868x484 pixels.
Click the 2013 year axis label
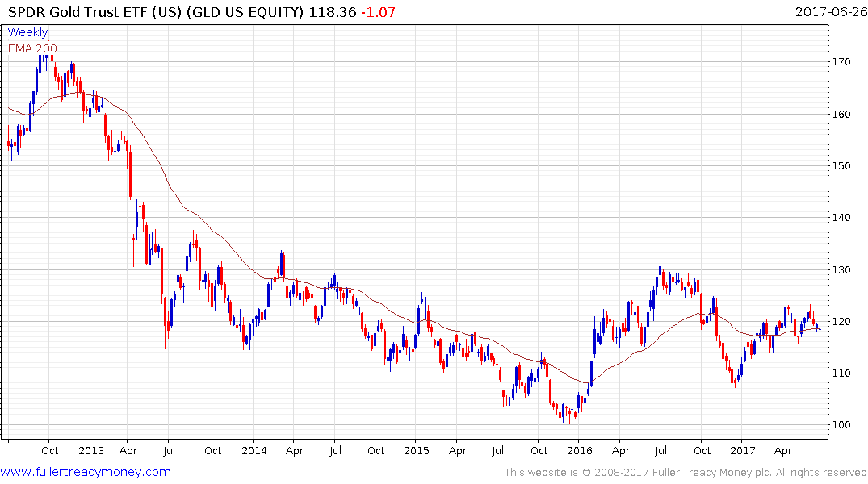click(x=90, y=450)
